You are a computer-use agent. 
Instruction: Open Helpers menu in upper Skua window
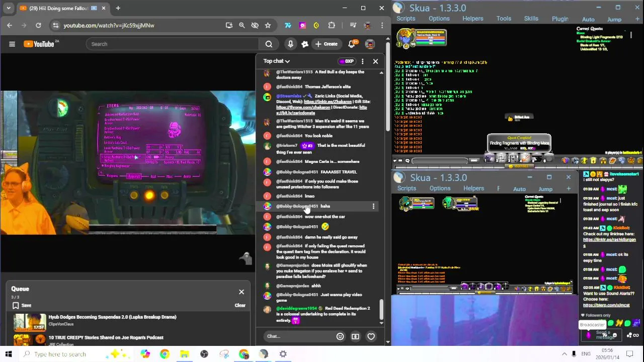473,19
